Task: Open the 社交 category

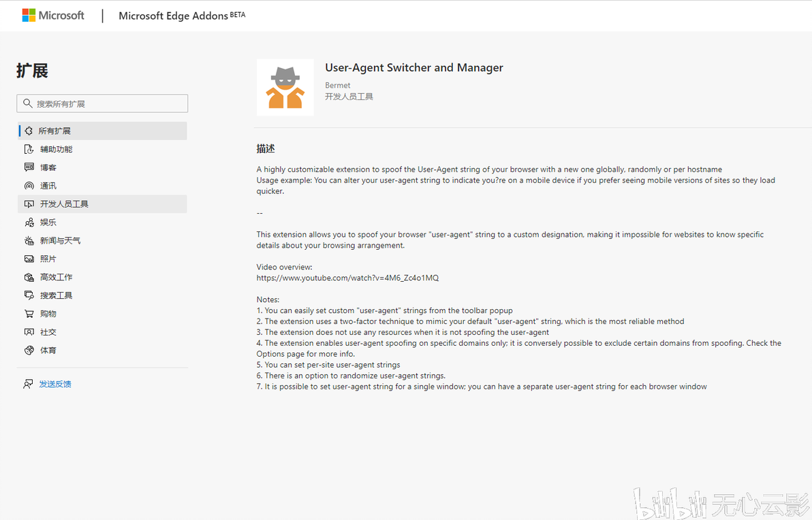Action: pyautogui.click(x=48, y=332)
